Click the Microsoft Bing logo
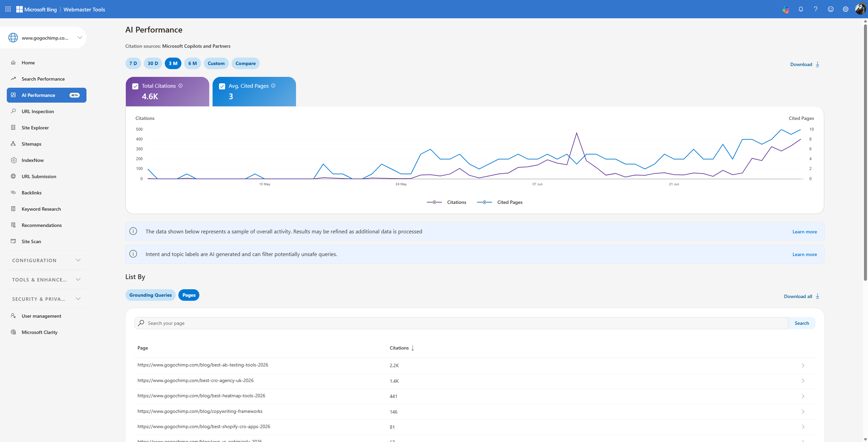Image resolution: width=868 pixels, height=442 pixels. pos(37,9)
